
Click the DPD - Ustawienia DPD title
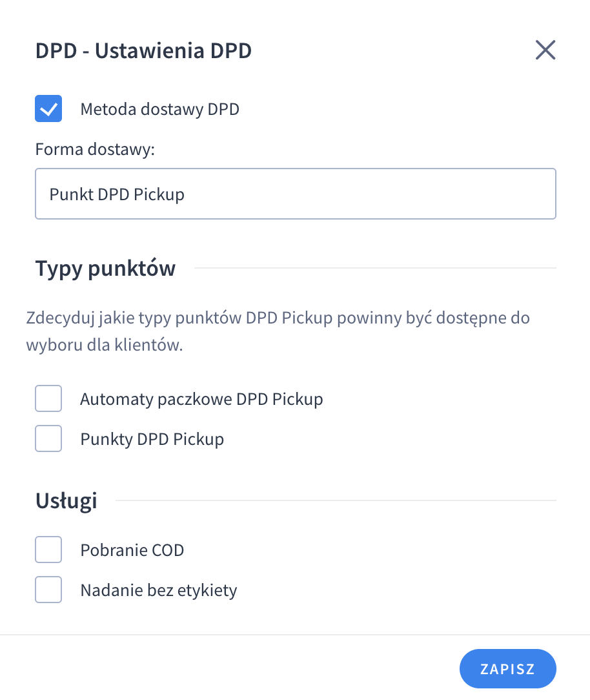[x=143, y=50]
